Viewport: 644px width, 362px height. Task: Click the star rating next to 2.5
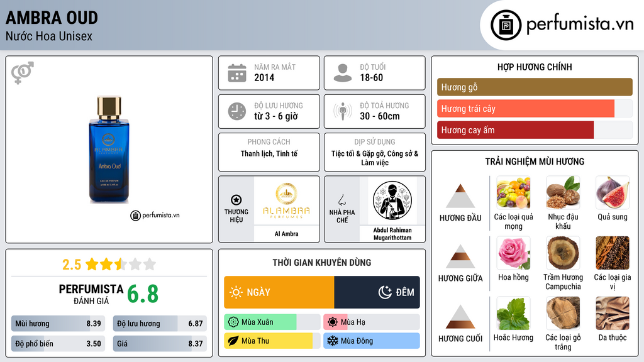(121, 264)
